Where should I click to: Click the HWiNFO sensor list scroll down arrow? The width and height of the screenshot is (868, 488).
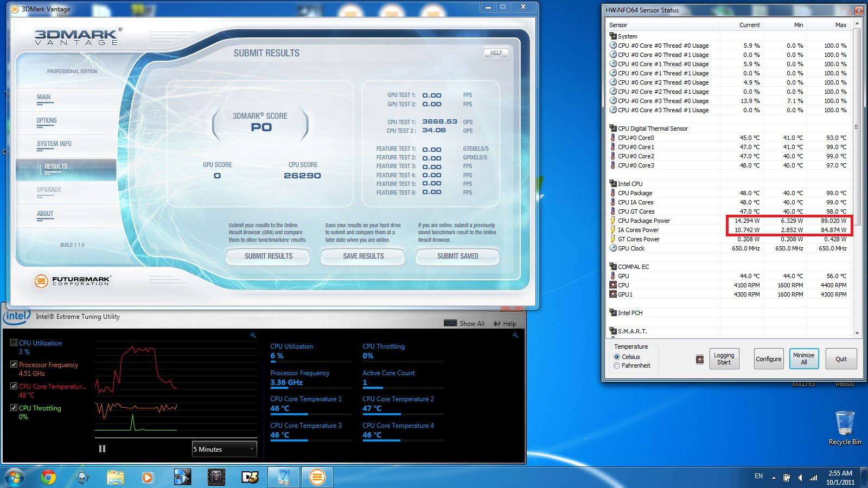857,333
